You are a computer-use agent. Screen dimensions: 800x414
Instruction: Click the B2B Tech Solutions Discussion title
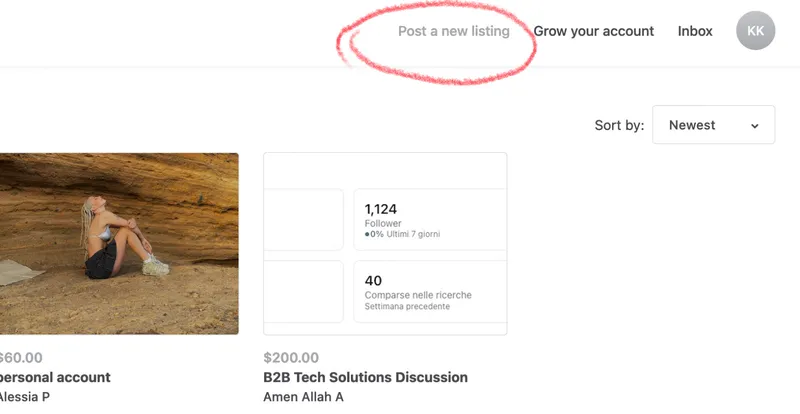(365, 377)
